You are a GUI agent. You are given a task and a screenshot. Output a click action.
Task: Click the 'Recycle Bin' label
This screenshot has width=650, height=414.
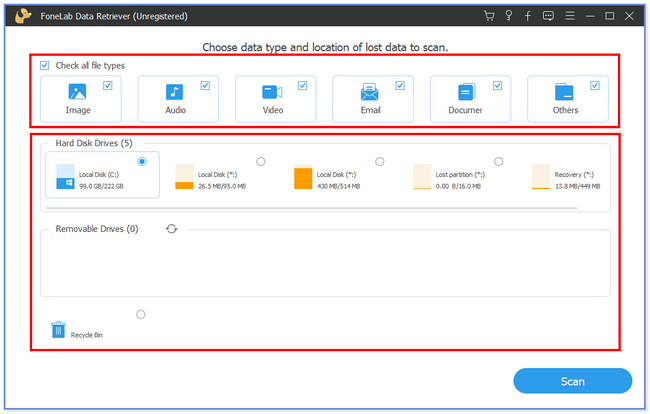pos(87,335)
